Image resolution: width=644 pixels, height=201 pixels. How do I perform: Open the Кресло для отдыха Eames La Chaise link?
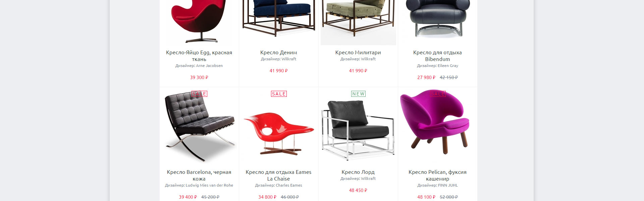pyautogui.click(x=279, y=175)
